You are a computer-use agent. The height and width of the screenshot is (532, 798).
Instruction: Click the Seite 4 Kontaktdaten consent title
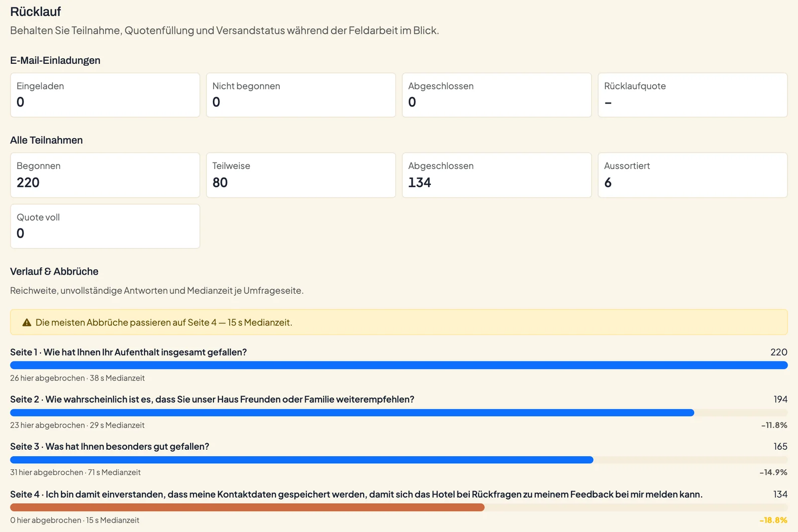[x=357, y=494]
